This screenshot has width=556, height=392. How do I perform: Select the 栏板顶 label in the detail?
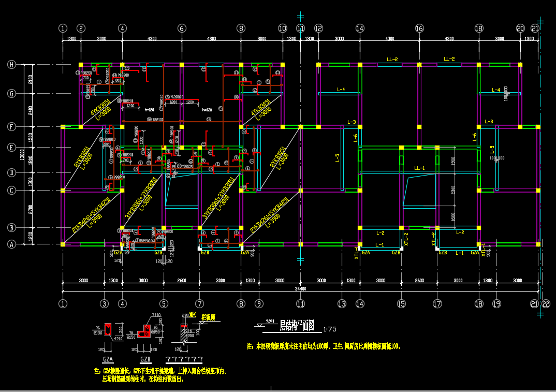coord(209,317)
